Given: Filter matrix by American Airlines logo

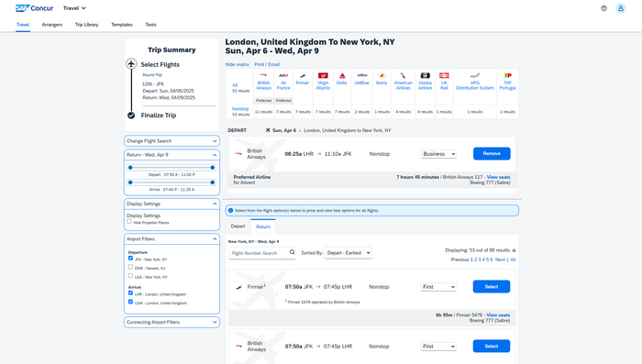Looking at the screenshot, I should pyautogui.click(x=404, y=75).
